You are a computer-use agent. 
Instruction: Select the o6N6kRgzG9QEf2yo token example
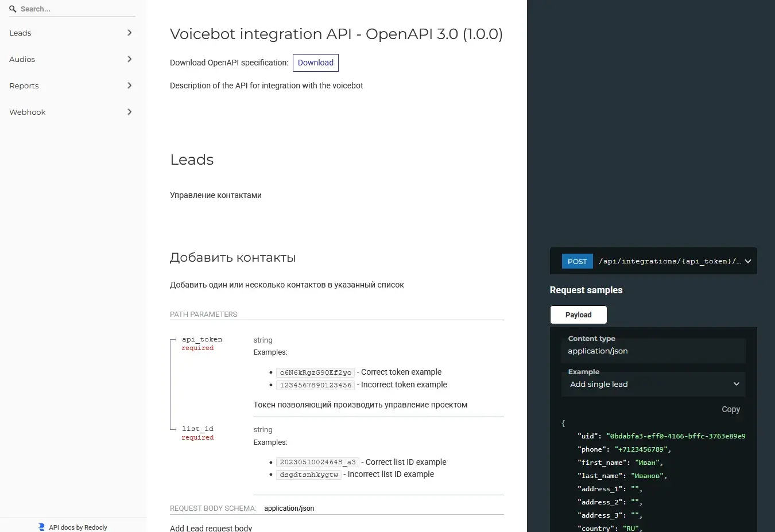pos(315,372)
